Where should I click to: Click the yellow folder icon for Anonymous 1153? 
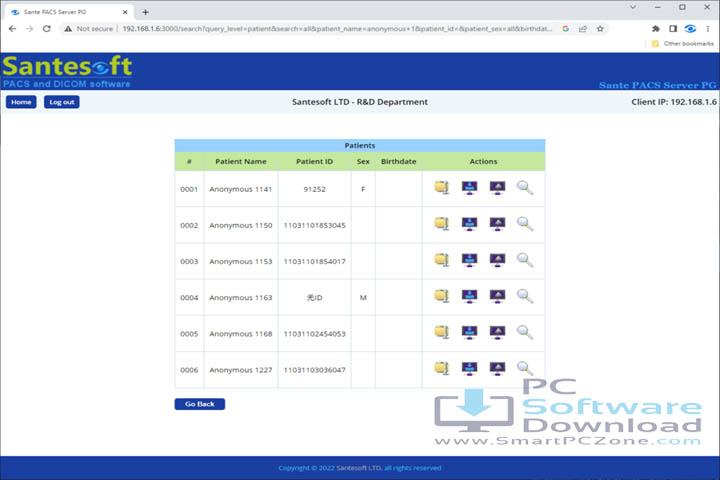click(442, 260)
